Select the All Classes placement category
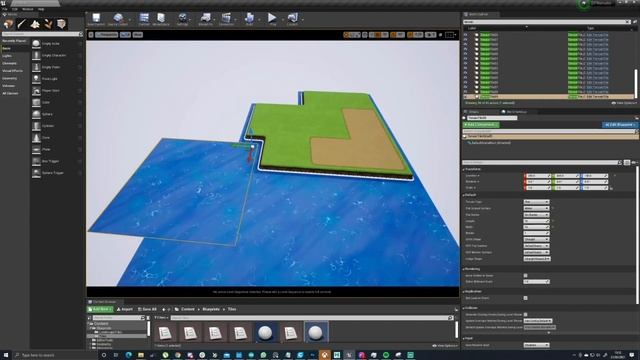 click(x=10, y=93)
